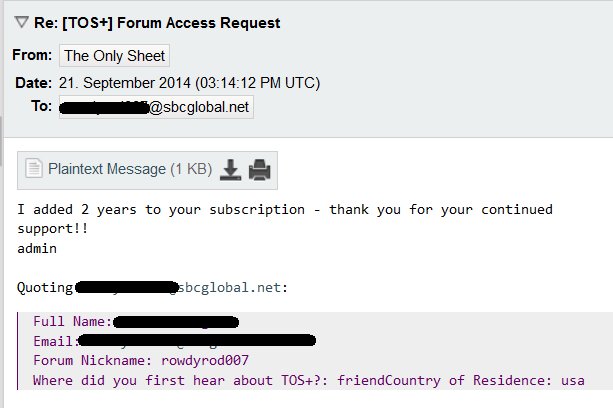This screenshot has width=613, height=408.
Task: Select the sbcglobal.net recipient address box
Action: pos(156,107)
